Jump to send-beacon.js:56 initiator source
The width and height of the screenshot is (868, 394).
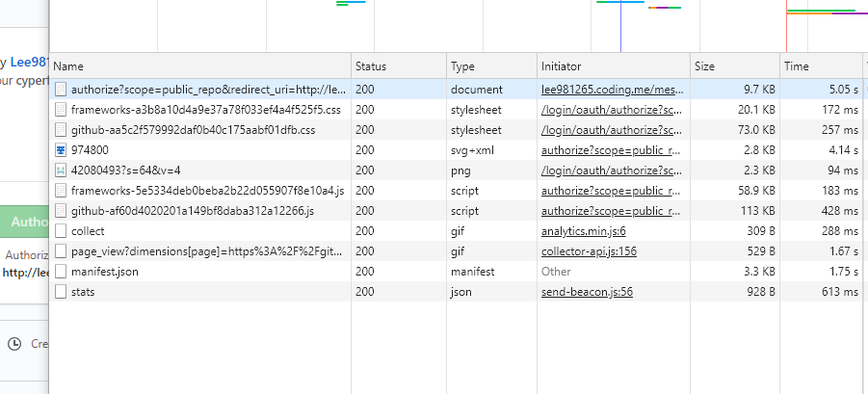coord(587,292)
